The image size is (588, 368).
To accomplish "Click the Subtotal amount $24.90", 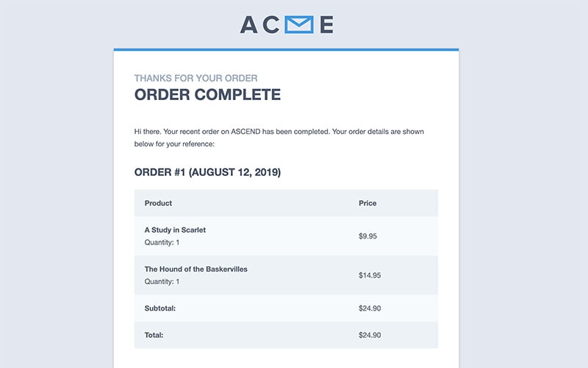I will pyautogui.click(x=370, y=308).
